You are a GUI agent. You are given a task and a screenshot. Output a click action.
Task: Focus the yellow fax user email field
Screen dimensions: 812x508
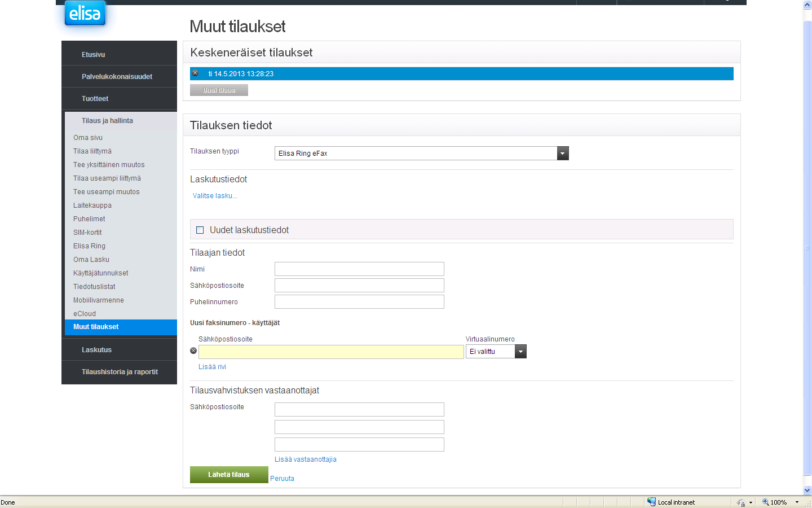[x=331, y=352]
